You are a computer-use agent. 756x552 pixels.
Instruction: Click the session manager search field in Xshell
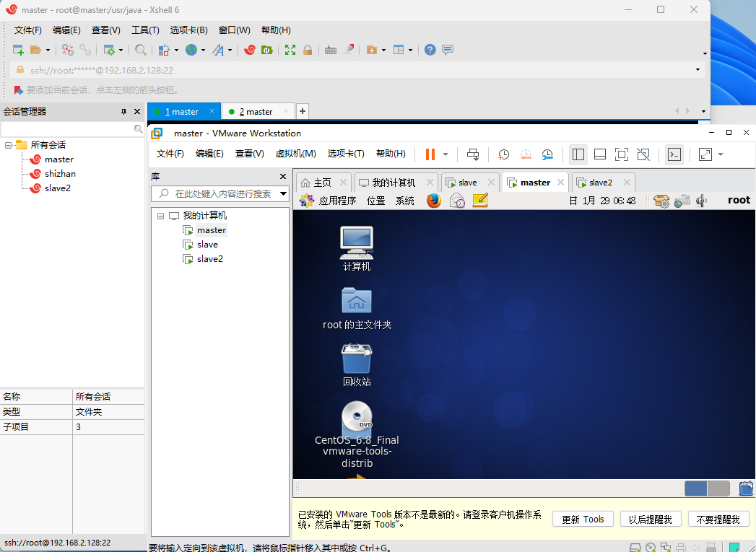pyautogui.click(x=72, y=129)
